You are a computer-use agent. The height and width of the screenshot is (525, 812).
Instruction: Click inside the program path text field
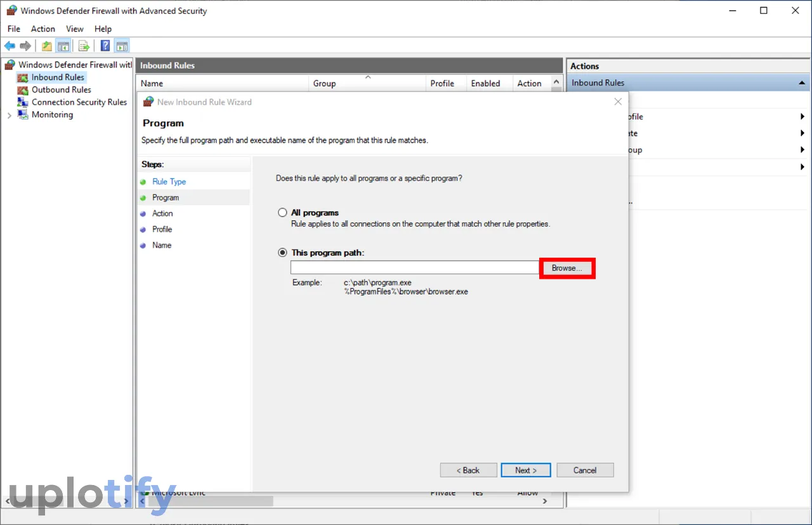tap(415, 268)
